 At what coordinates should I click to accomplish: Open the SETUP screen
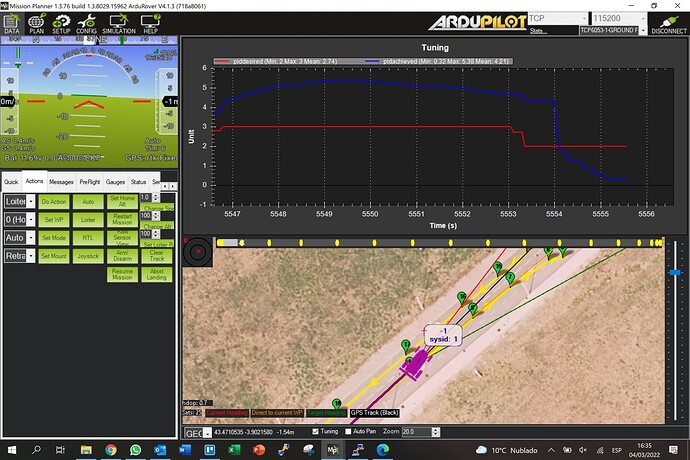pos(61,24)
